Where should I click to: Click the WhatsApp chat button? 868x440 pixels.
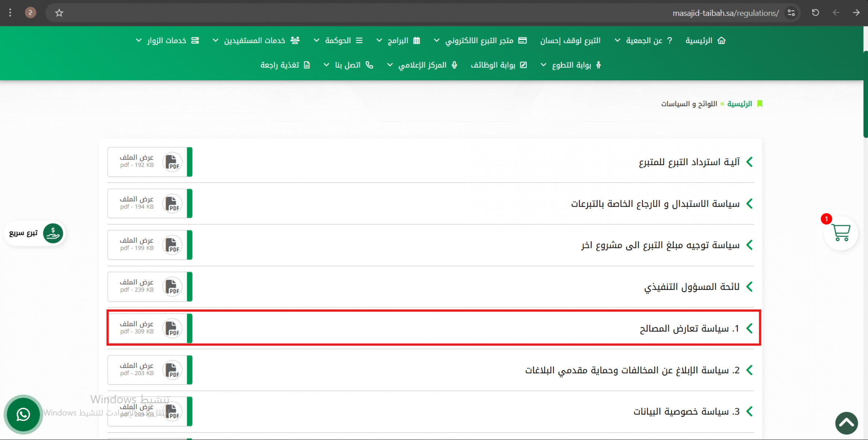(23, 414)
